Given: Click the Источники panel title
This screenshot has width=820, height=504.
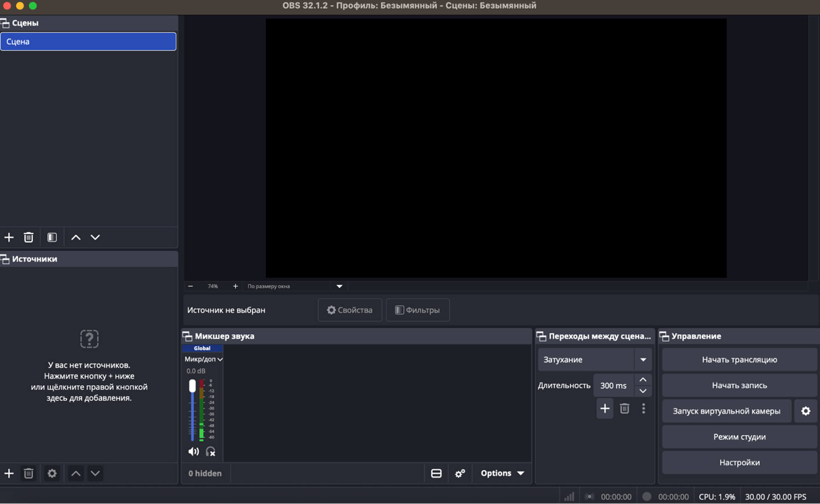Looking at the screenshot, I should [x=35, y=259].
